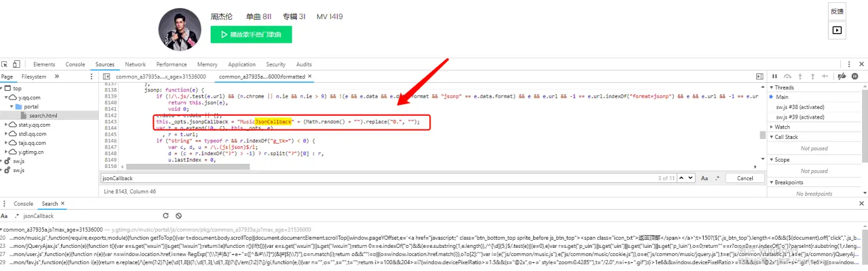Select thread sw.js #38 (activated)
The image size is (868, 271).
point(800,107)
